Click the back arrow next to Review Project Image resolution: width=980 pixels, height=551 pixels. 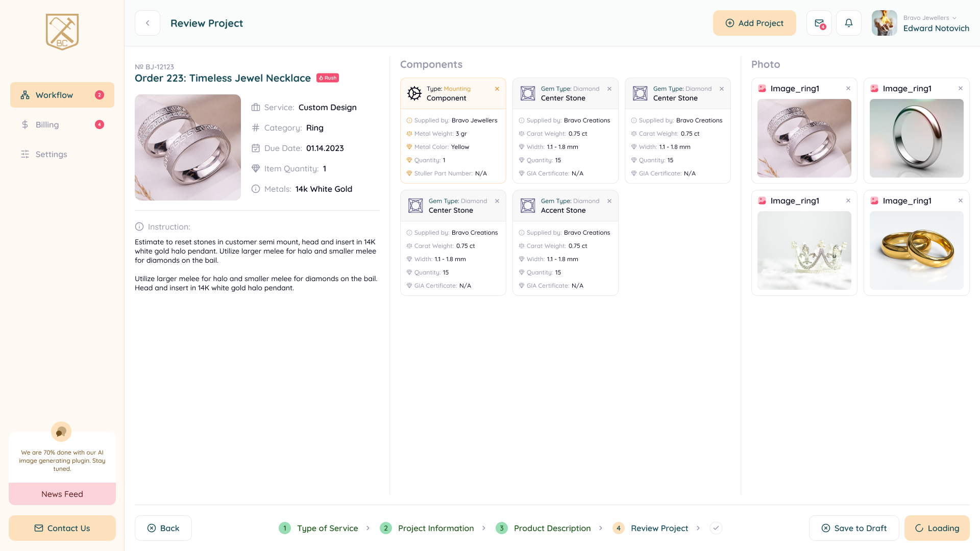pyautogui.click(x=148, y=23)
